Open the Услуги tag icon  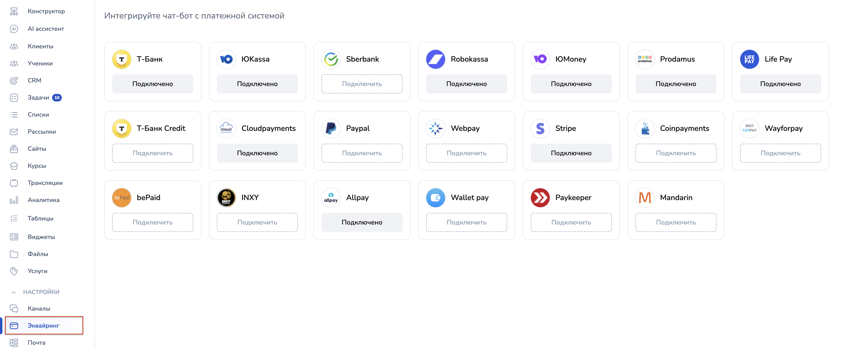coord(14,271)
